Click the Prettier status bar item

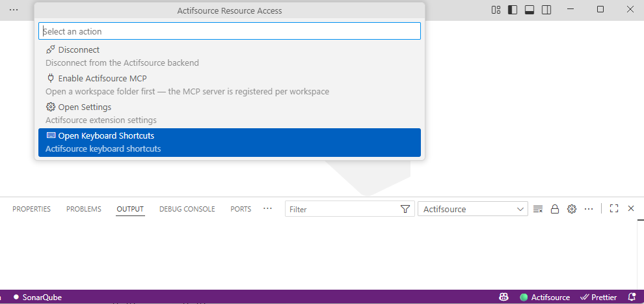click(x=598, y=297)
